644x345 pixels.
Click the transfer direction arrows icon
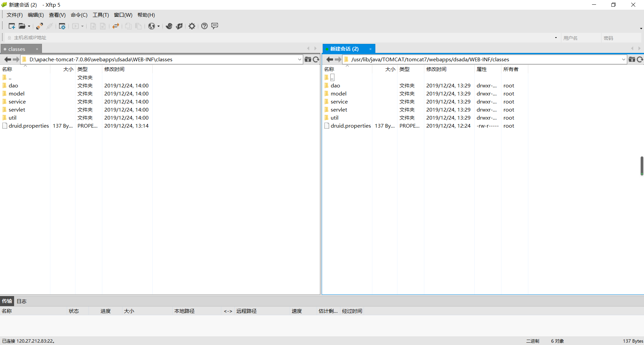116,26
